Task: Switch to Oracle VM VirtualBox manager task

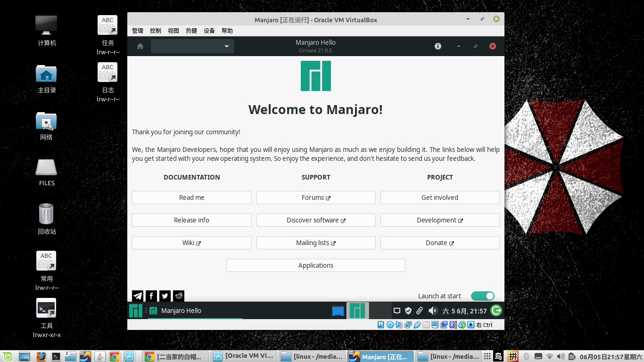Action: click(244, 356)
